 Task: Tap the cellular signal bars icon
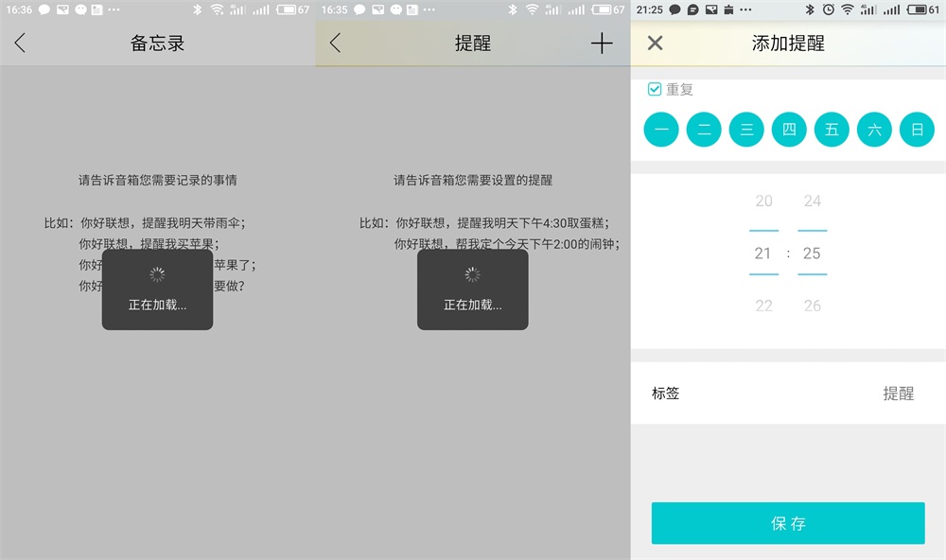click(x=867, y=9)
